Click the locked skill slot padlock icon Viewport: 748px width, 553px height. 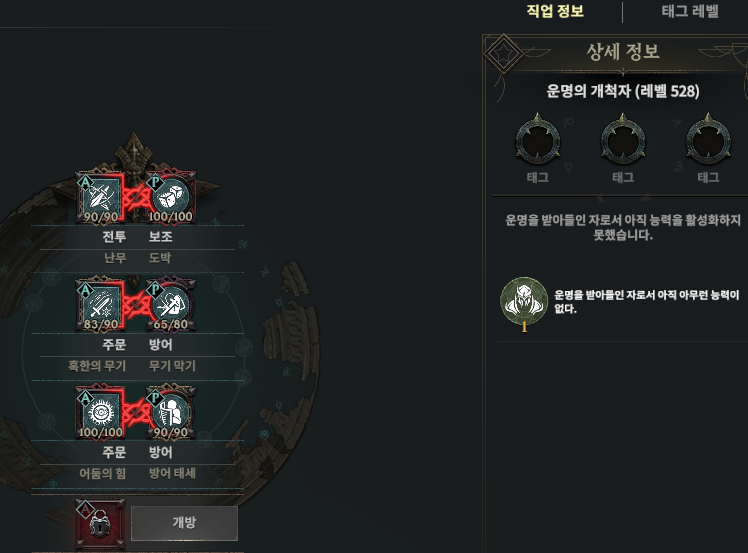pyautogui.click(x=100, y=524)
